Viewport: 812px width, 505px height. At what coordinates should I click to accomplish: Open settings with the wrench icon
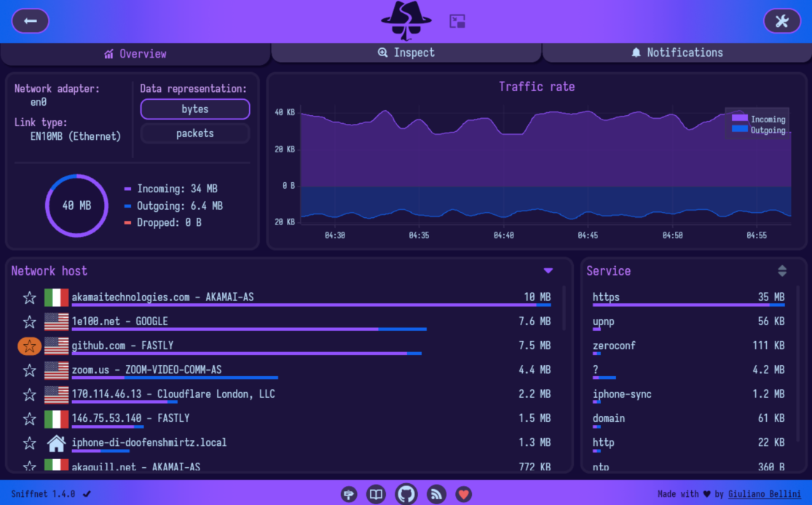tap(781, 21)
